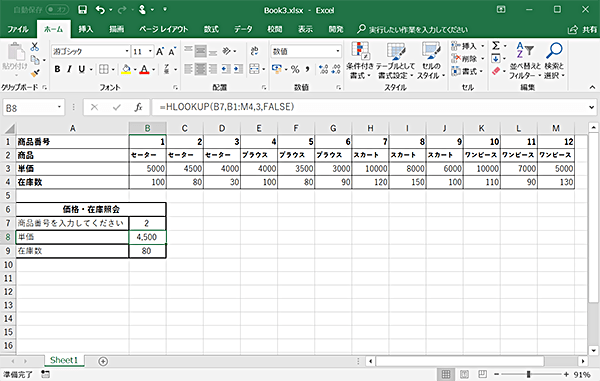Collapse the ribbon with the arrow
This screenshot has height=381, width=600.
tap(592, 88)
